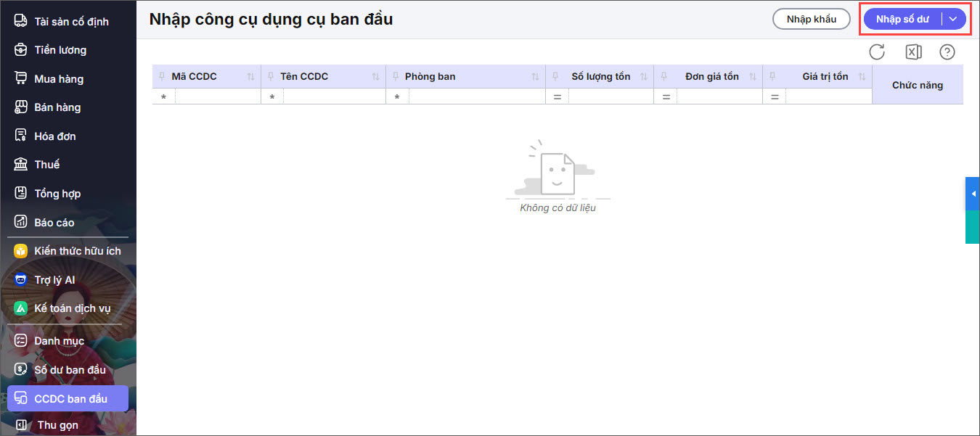Pin the Mã CCDC column

[161, 76]
